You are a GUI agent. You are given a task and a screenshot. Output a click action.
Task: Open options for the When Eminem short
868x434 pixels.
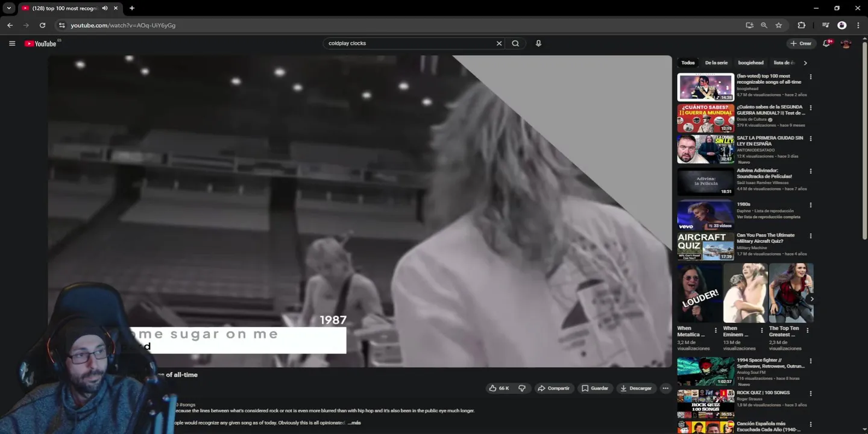[762, 330]
